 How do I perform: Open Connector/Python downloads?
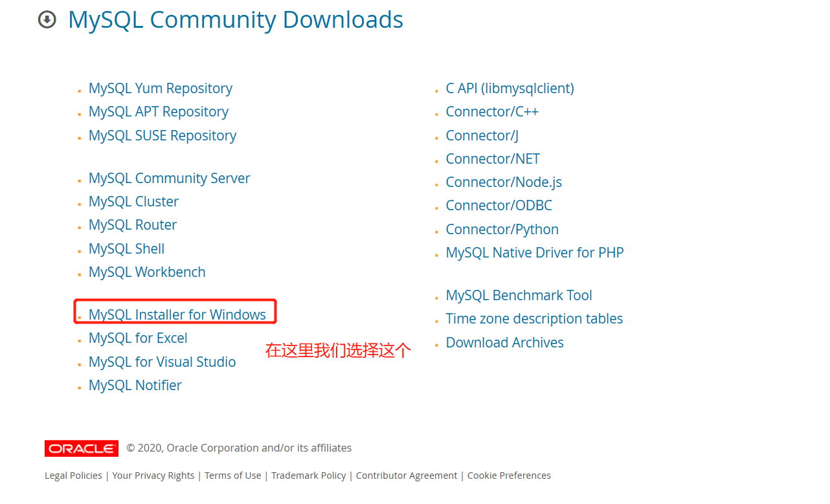(502, 229)
